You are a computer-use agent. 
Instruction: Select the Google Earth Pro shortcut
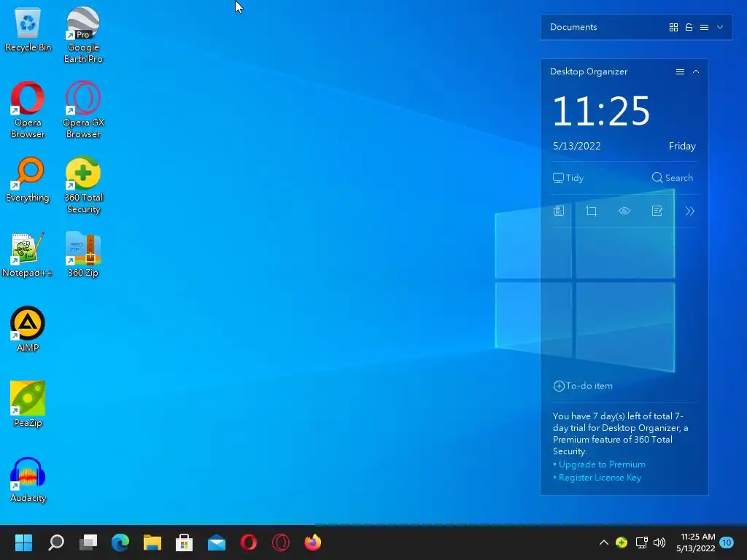tap(83, 35)
